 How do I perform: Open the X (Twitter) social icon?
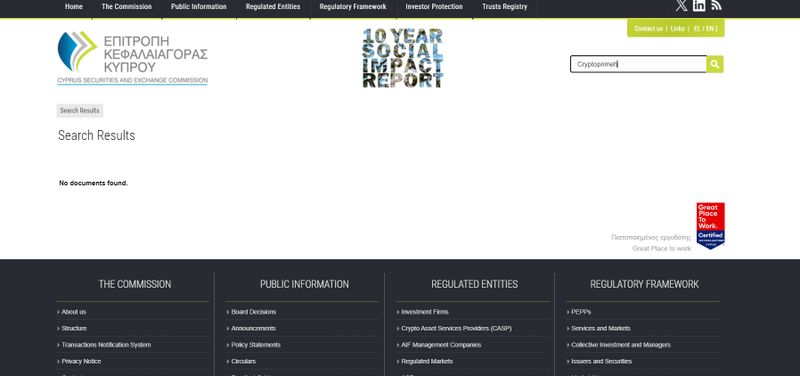tap(682, 6)
